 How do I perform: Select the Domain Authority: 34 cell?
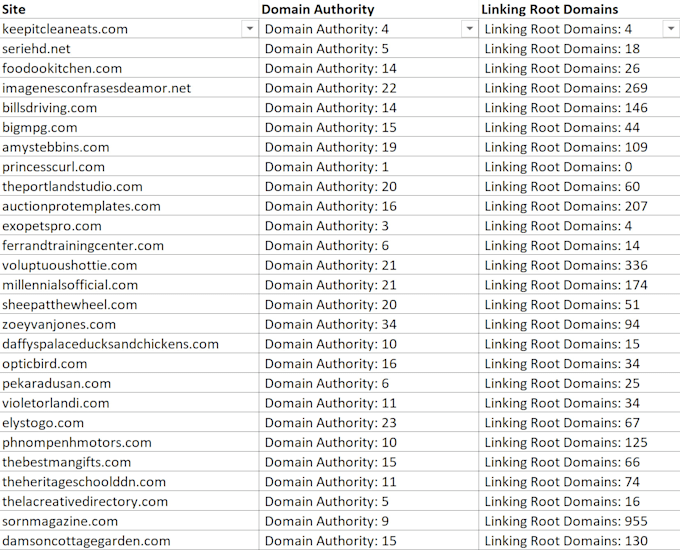click(369, 324)
